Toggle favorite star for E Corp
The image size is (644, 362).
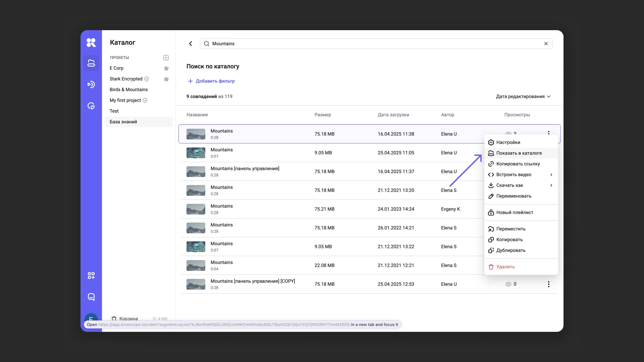coord(166,68)
